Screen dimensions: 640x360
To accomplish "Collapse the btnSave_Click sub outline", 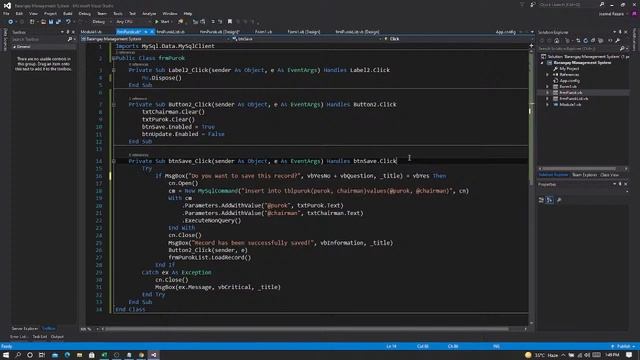I will (x=114, y=161).
